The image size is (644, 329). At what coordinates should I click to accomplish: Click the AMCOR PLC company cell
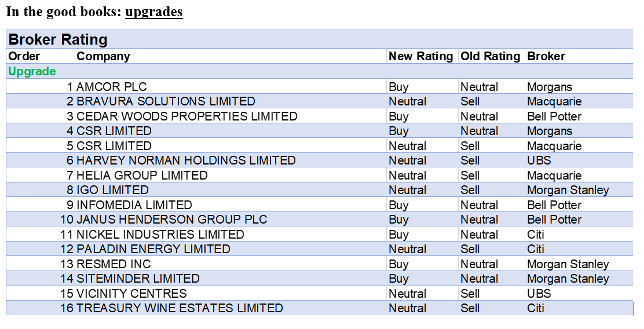(x=112, y=87)
